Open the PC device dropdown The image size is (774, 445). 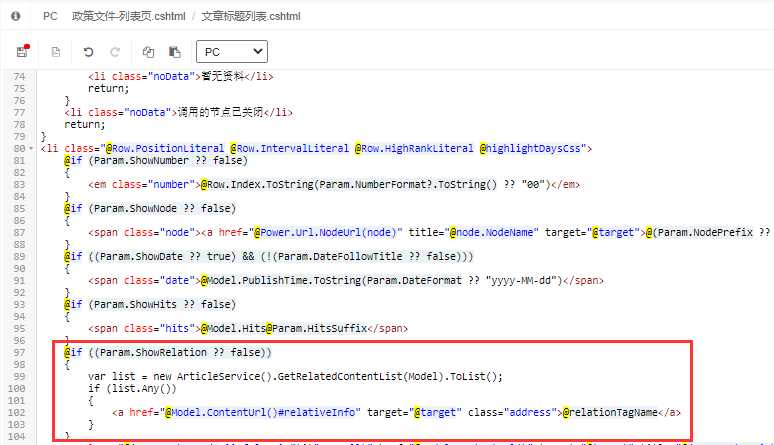pos(231,51)
